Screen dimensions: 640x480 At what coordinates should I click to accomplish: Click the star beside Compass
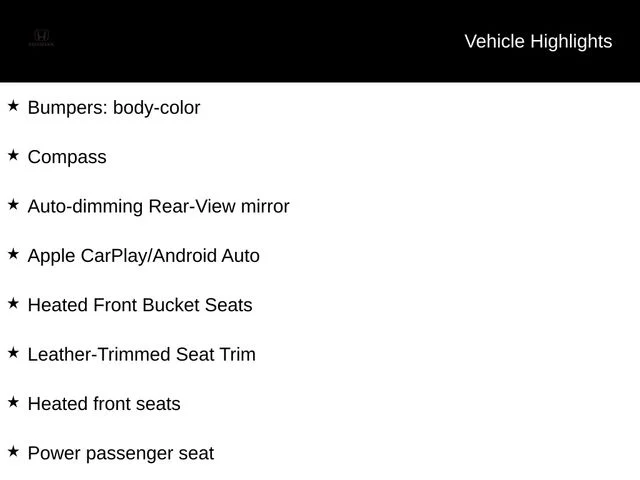(13, 155)
